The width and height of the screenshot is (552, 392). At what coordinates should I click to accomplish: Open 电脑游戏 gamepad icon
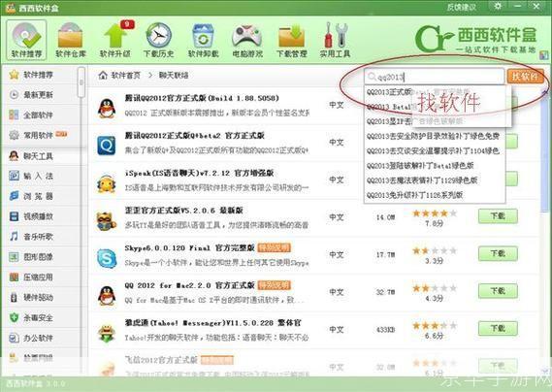pos(247,40)
